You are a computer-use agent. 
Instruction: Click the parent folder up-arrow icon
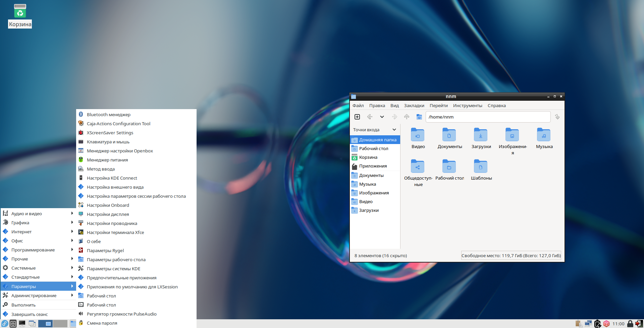coord(407,117)
